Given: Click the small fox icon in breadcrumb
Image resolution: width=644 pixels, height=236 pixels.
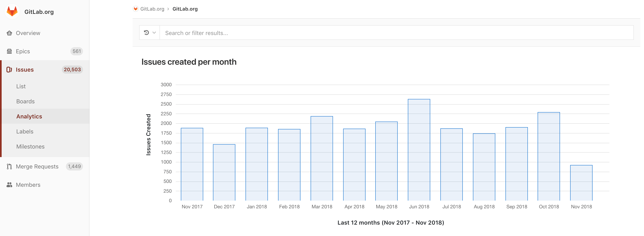Looking at the screenshot, I should (135, 9).
